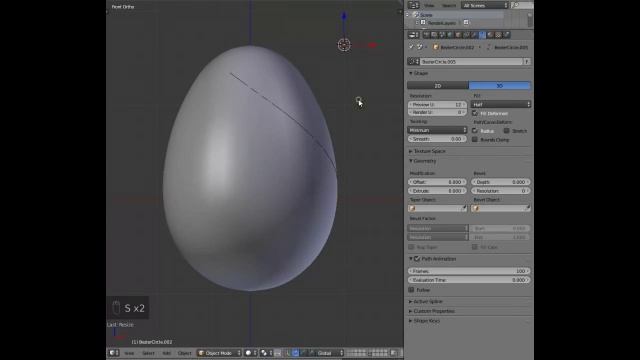Open the 3D viewport editor type selector

pyautogui.click(x=114, y=353)
